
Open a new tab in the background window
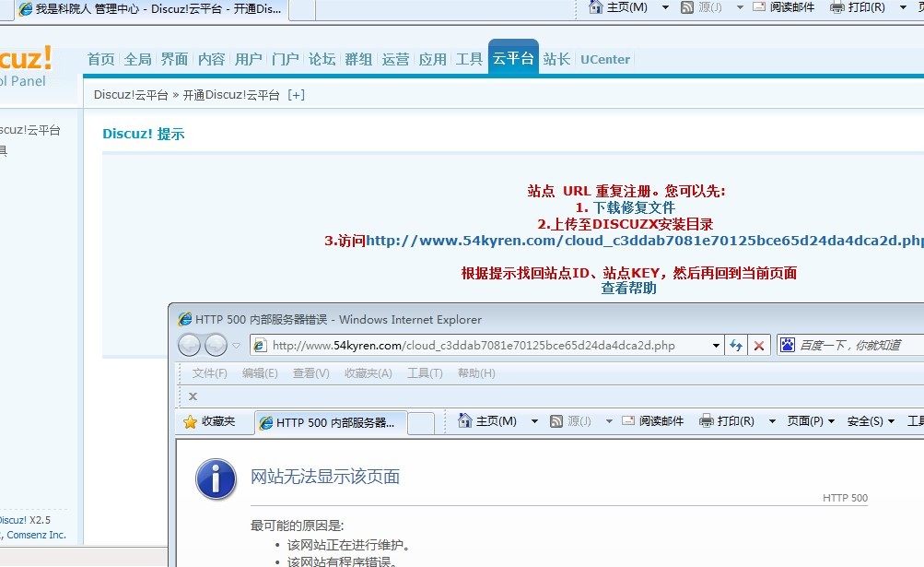click(x=302, y=9)
